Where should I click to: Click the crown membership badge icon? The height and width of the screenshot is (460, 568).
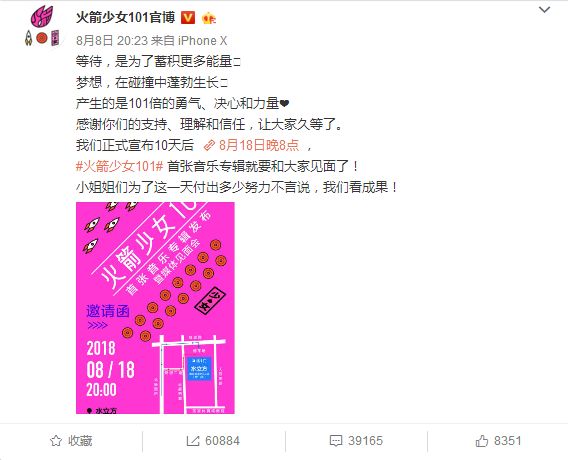point(209,18)
